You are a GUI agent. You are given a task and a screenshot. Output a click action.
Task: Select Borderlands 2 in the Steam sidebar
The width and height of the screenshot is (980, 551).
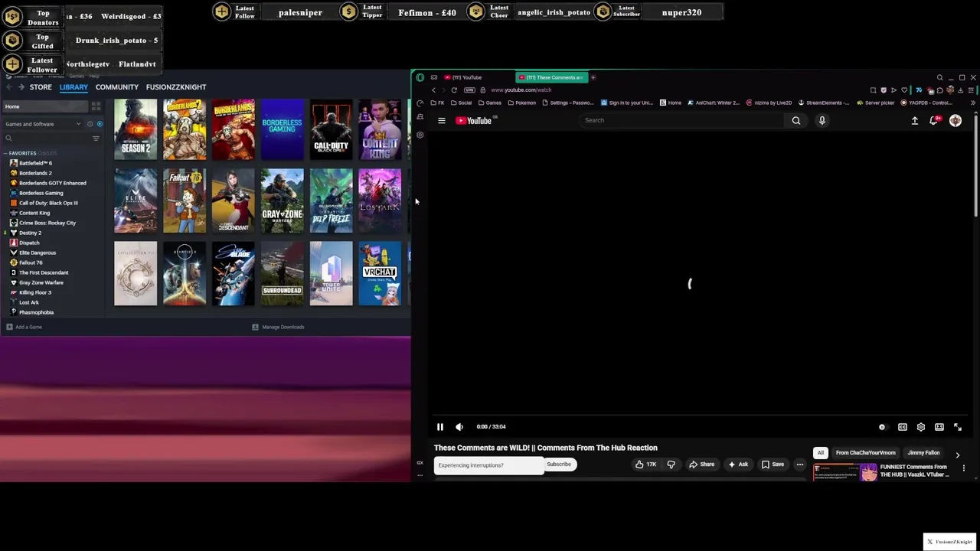click(35, 173)
